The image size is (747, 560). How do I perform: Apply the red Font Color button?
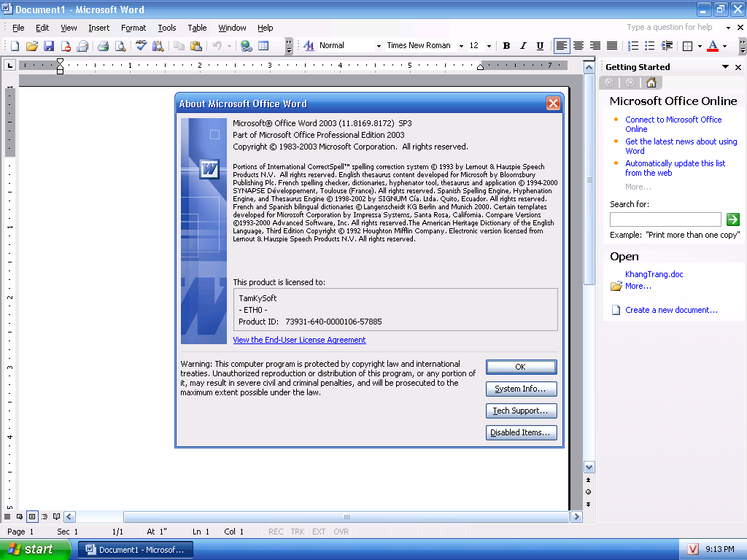pyautogui.click(x=713, y=46)
